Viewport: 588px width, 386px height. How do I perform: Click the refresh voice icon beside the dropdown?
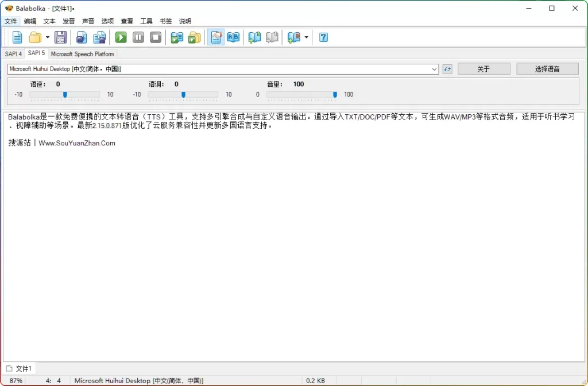(447, 69)
